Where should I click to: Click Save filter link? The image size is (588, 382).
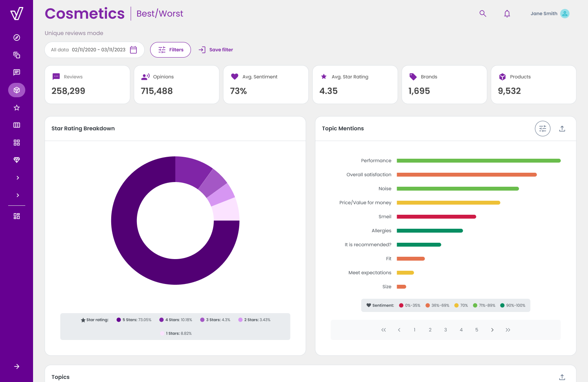tap(216, 50)
